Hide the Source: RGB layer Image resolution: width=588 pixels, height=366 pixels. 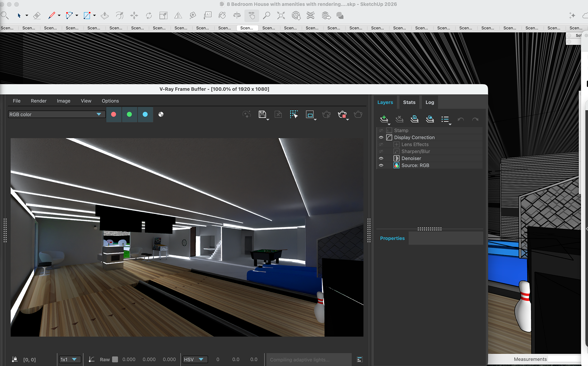pos(381,165)
